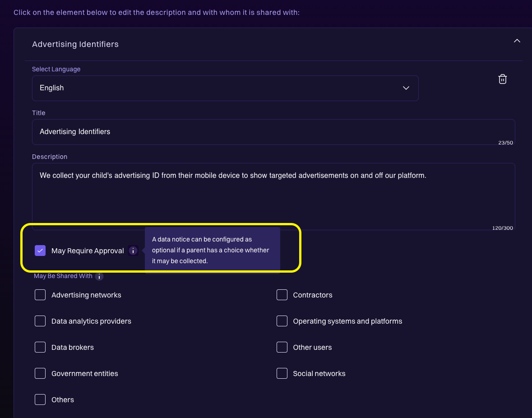
Task: Select the Data brokers checkbox
Action: click(x=40, y=347)
